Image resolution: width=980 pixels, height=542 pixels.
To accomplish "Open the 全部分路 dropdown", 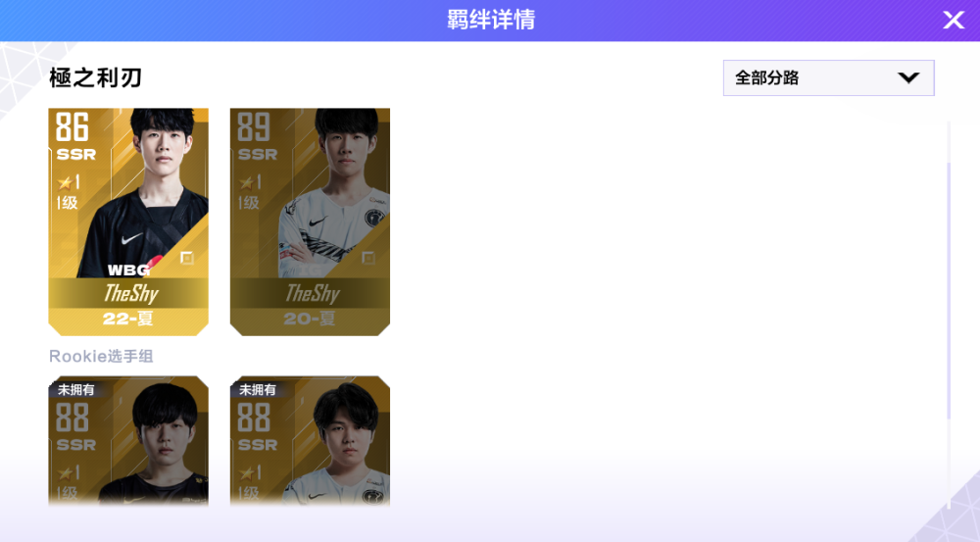I will click(x=828, y=78).
